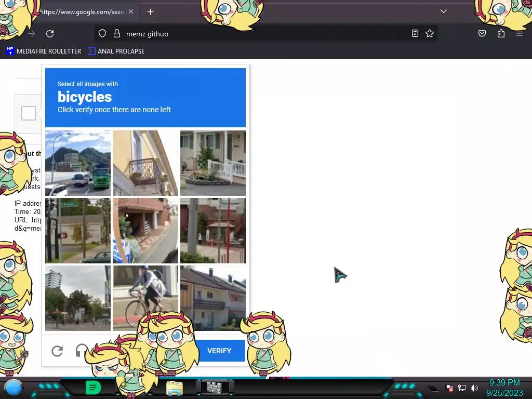Get a new captcha challenge reload icon
532x399 pixels.
pos(57,351)
